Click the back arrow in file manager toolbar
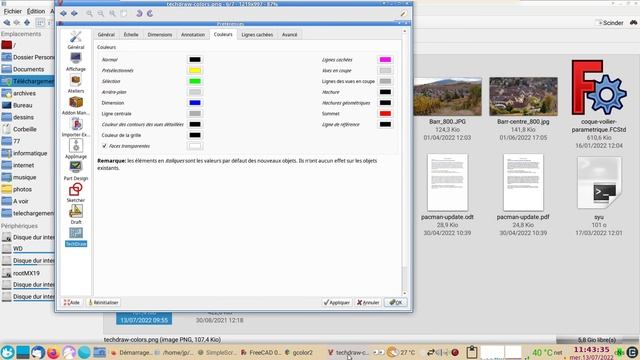The height and width of the screenshot is (360, 640). pos(7,23)
